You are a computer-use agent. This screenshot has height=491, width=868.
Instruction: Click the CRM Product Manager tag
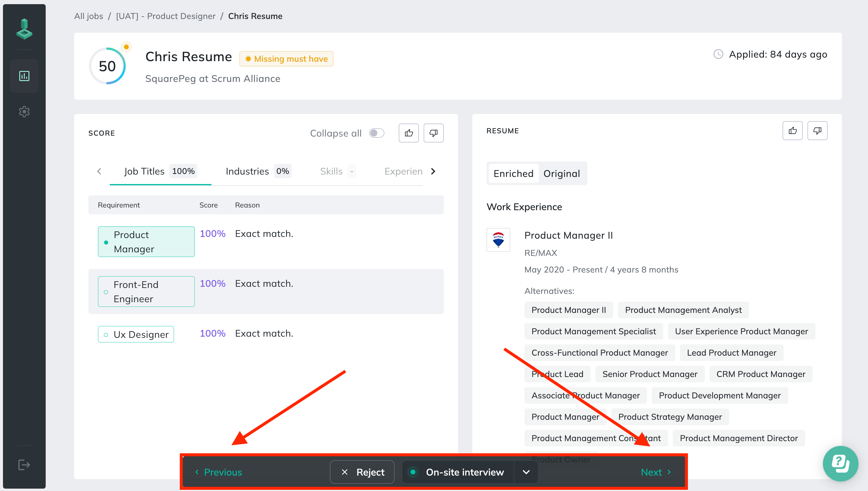point(761,374)
